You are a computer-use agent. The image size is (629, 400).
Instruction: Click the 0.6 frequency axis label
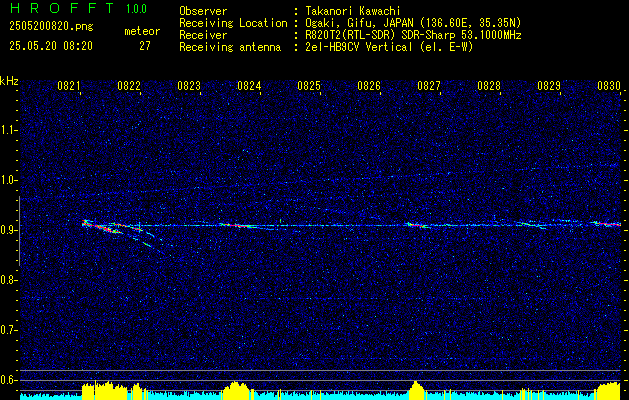8,380
